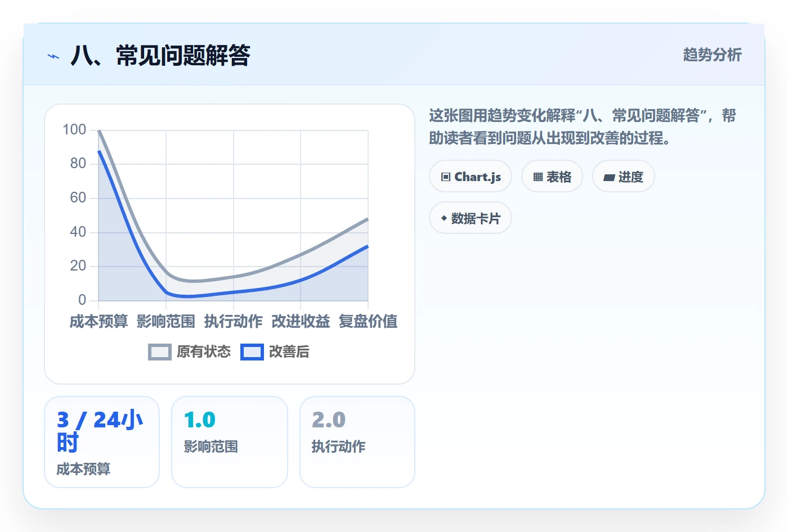This screenshot has height=532, width=788.
Task: Click the lightning icon beside the heading
Action: point(53,56)
